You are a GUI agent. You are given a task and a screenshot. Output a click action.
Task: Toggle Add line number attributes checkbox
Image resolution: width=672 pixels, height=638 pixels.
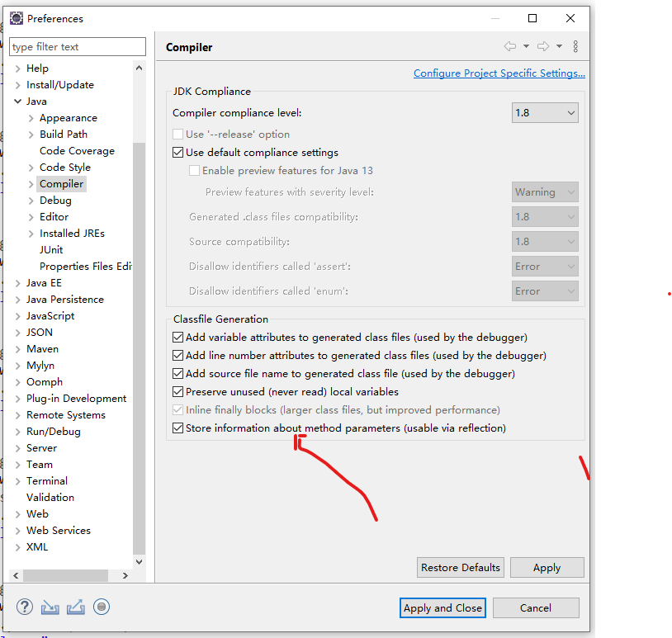pyautogui.click(x=177, y=355)
